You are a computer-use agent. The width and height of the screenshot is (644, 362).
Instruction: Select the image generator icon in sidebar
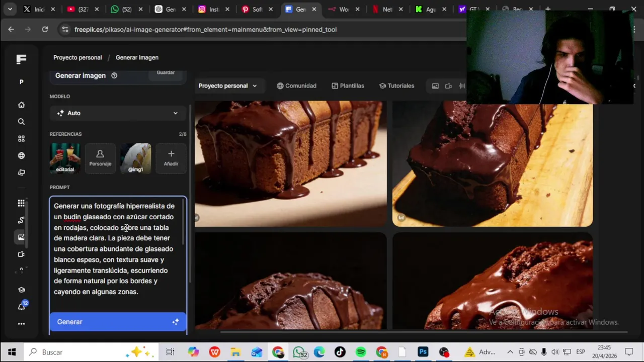pos(21,237)
